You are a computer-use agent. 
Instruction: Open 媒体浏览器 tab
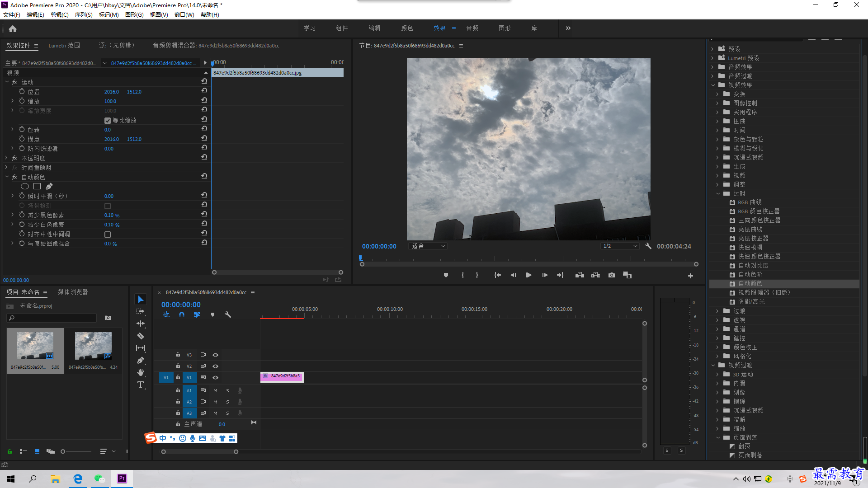click(73, 292)
